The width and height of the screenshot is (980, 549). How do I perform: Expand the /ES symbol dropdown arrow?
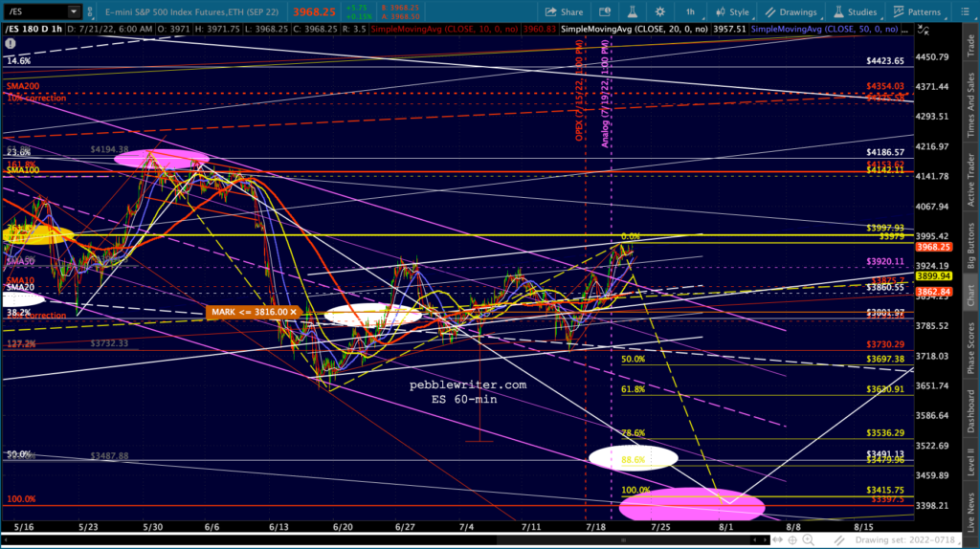point(73,11)
